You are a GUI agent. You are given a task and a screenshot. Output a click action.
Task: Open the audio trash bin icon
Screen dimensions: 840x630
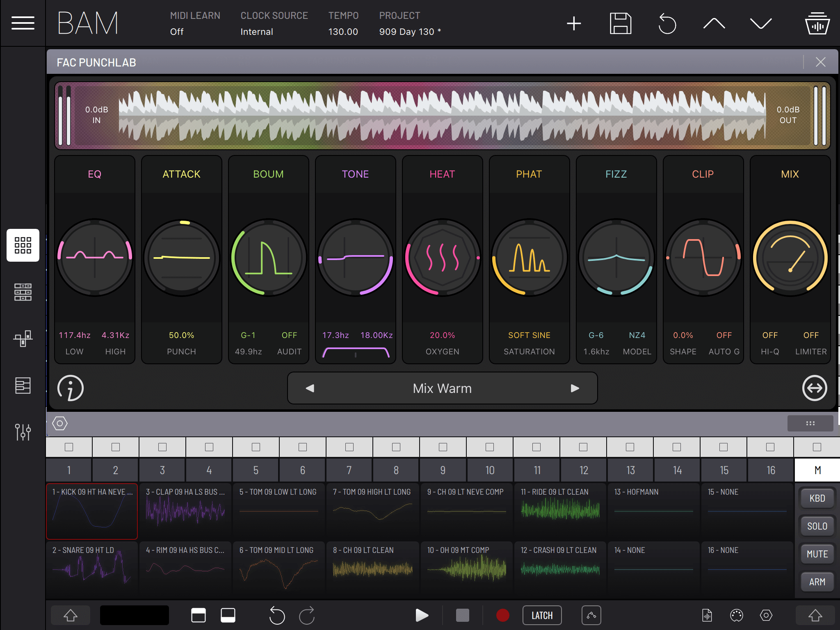[x=817, y=23]
